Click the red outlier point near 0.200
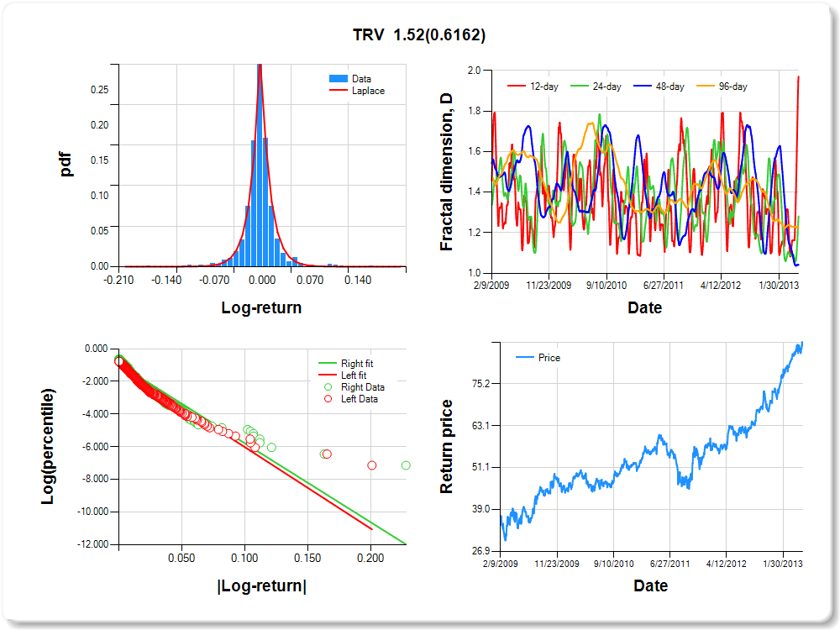Screen dimensions: 840x630 [372, 465]
